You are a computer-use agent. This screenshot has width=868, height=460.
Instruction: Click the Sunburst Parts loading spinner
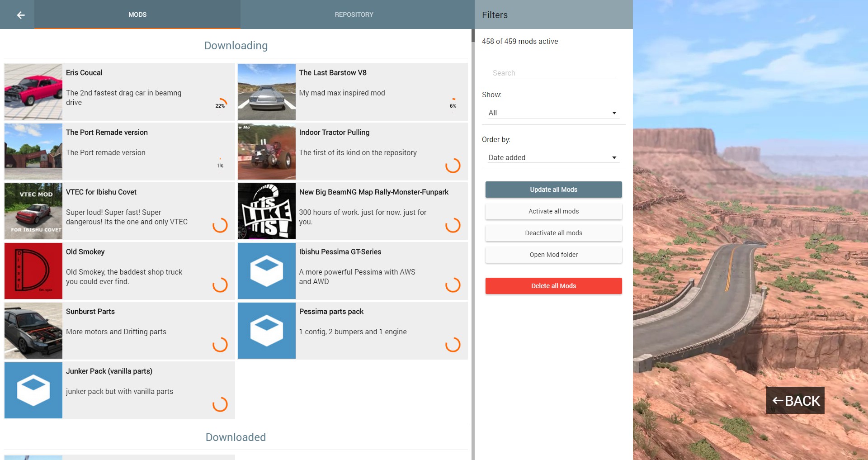coord(220,344)
